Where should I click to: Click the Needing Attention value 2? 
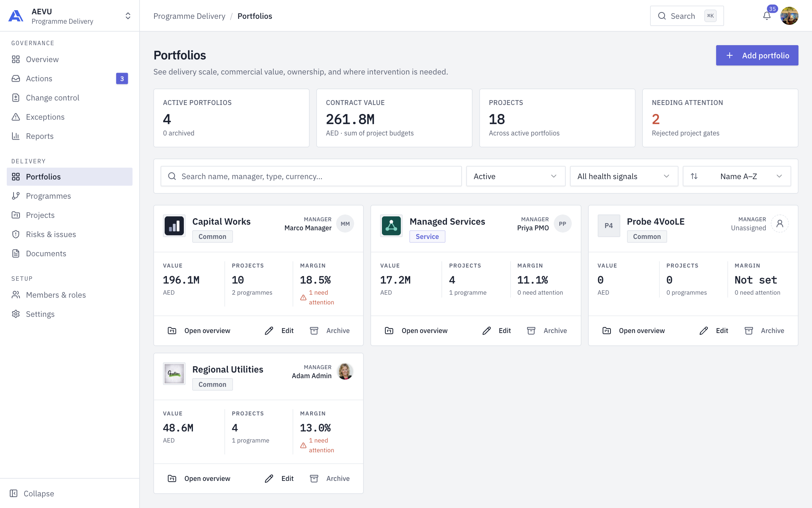pyautogui.click(x=656, y=119)
